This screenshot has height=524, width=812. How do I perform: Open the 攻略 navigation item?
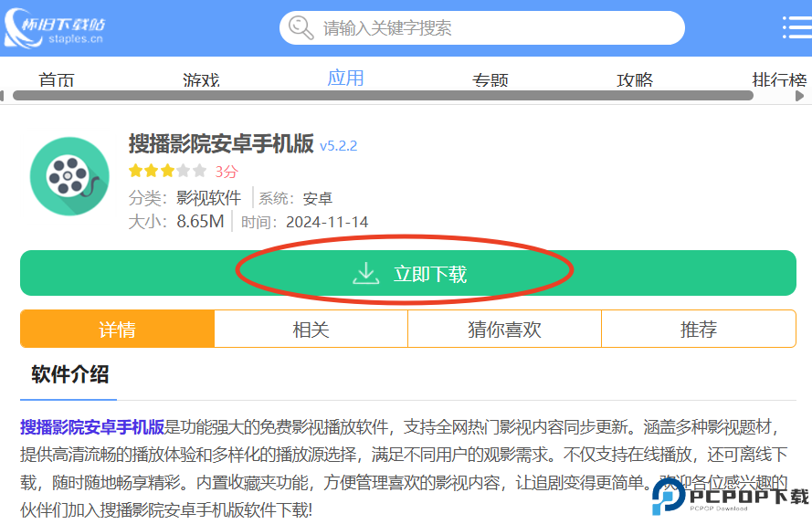(635, 79)
